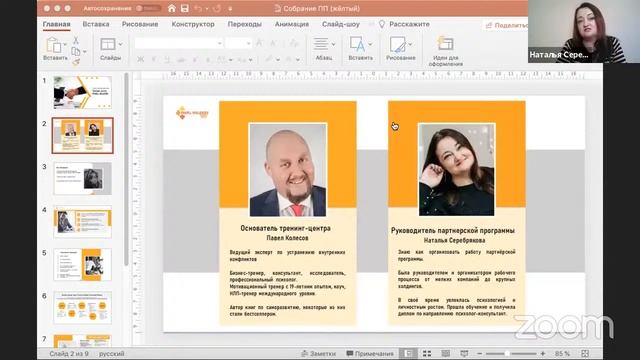Screen dimensions: 640x360
Task: Click the font name combo box
Action: [x=179, y=43]
